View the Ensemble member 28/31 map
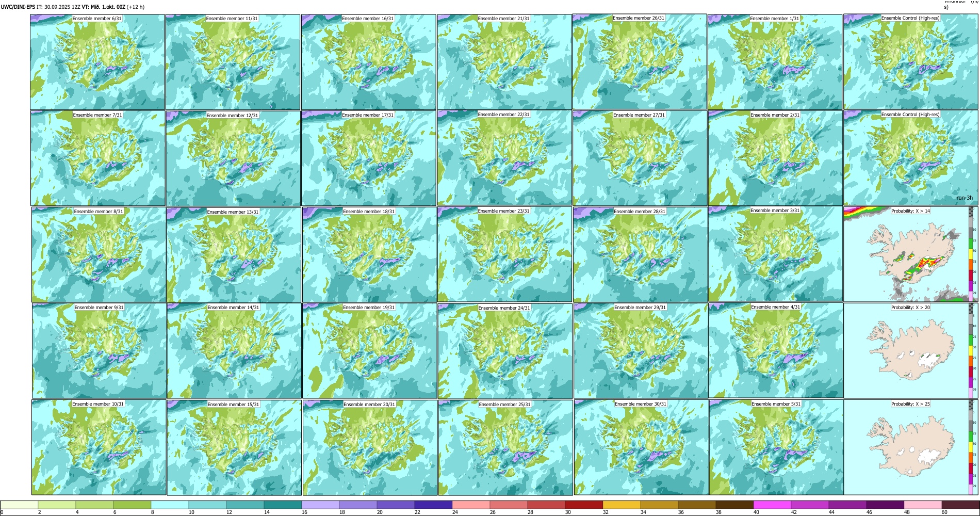Image resolution: width=980 pixels, height=516 pixels. [x=640, y=254]
